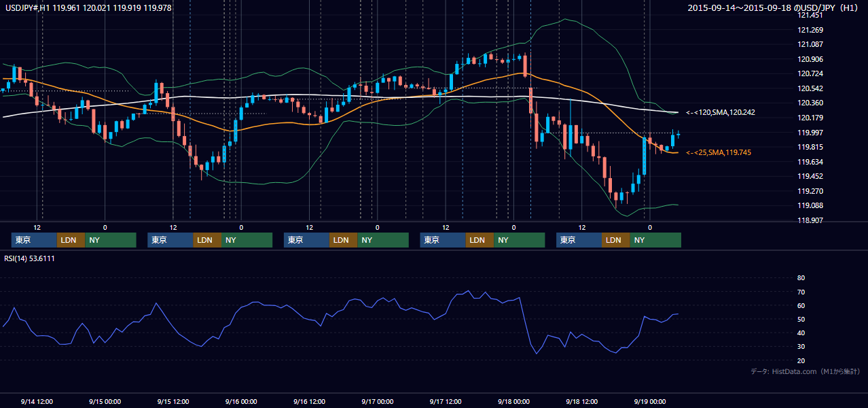Click the HistData.com data source credit
Screen dimensions: 868x408
pyautogui.click(x=805, y=371)
